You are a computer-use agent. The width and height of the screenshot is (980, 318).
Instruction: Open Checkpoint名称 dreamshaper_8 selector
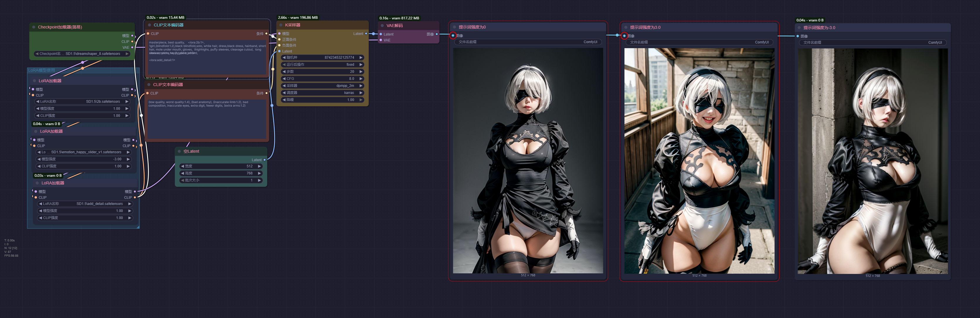82,54
